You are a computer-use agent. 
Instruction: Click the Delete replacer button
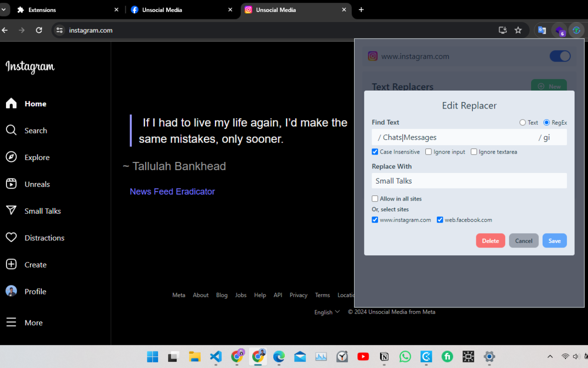coord(490,241)
